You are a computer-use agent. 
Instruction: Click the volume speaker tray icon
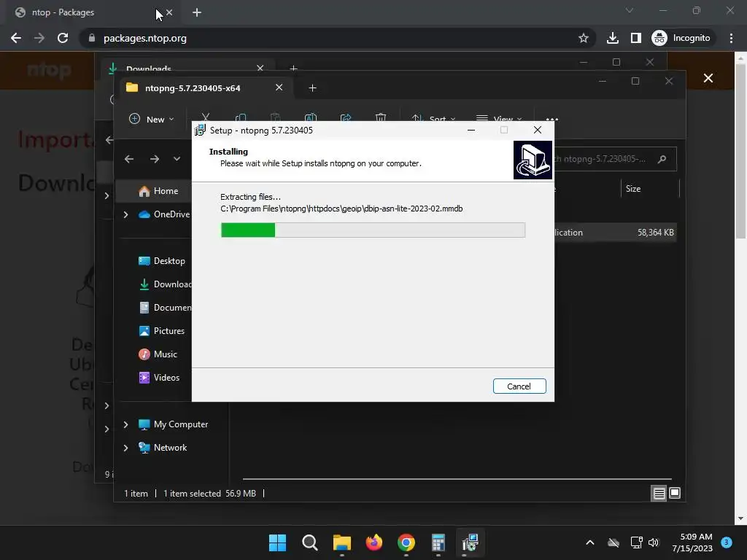[x=654, y=542]
